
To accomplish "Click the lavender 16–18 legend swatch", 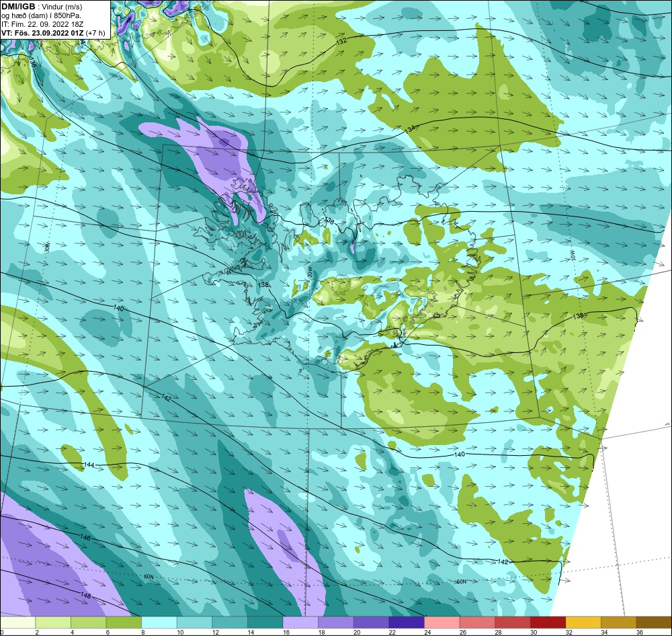I will (300, 623).
